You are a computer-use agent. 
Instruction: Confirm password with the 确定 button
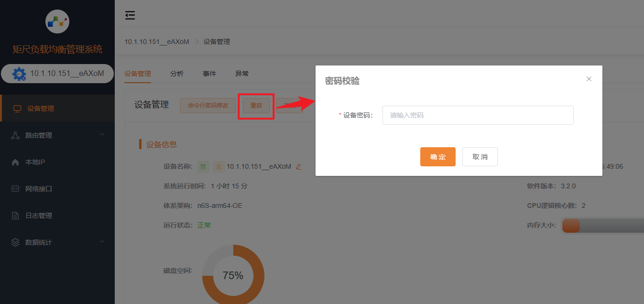tap(437, 157)
